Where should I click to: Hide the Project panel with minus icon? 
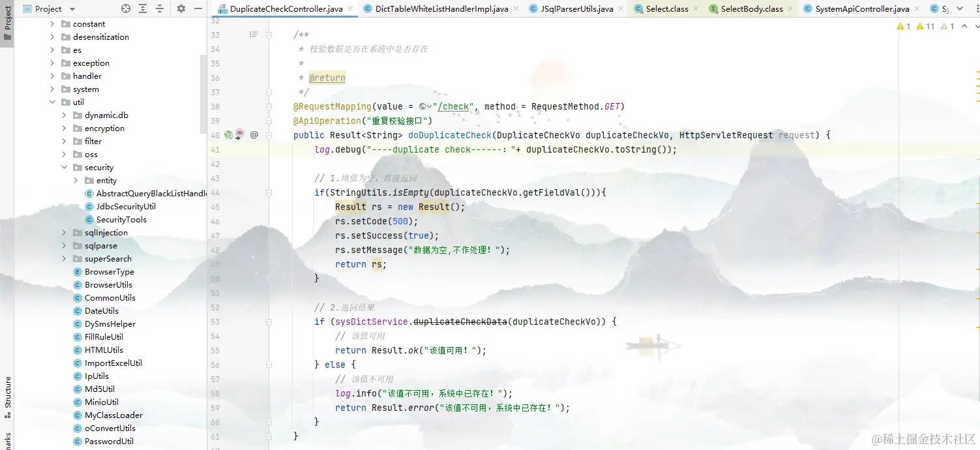coord(199,8)
